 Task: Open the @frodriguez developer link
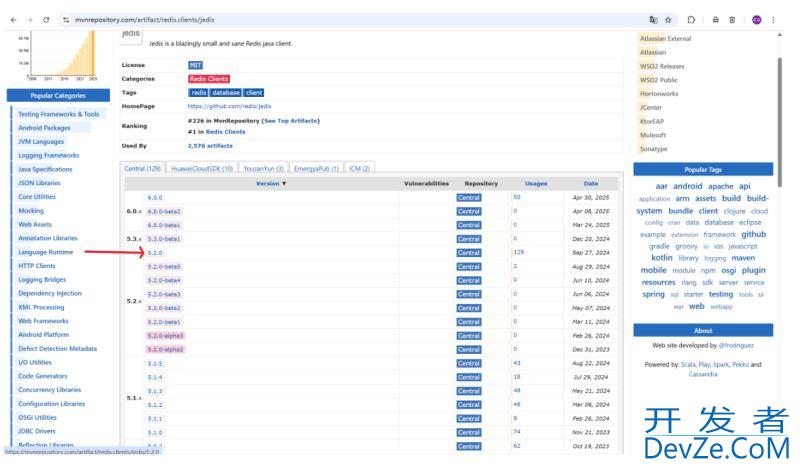tap(736, 345)
